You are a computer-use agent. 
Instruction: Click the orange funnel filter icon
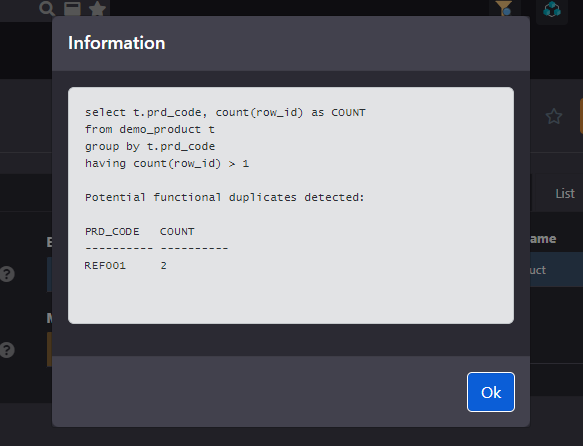[x=504, y=8]
